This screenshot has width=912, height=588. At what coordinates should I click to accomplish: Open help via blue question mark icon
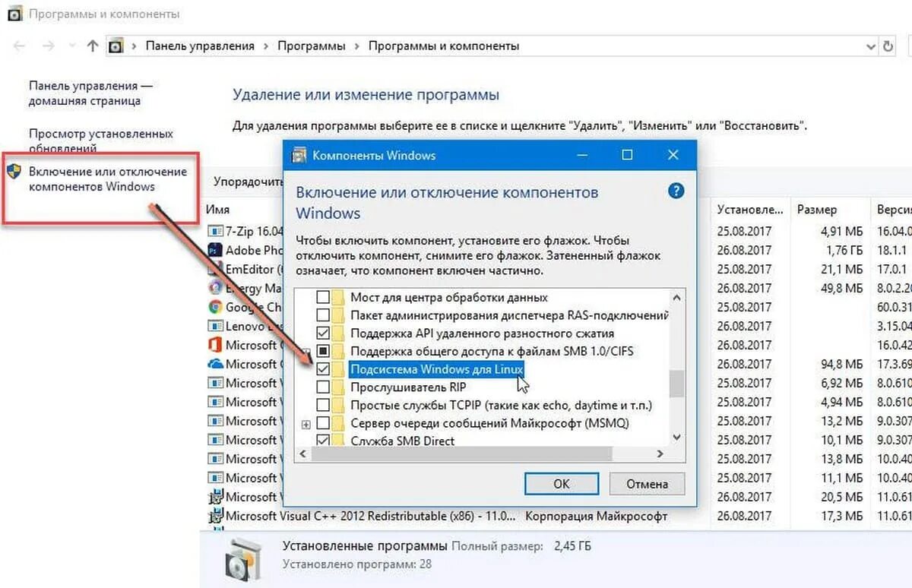676,191
